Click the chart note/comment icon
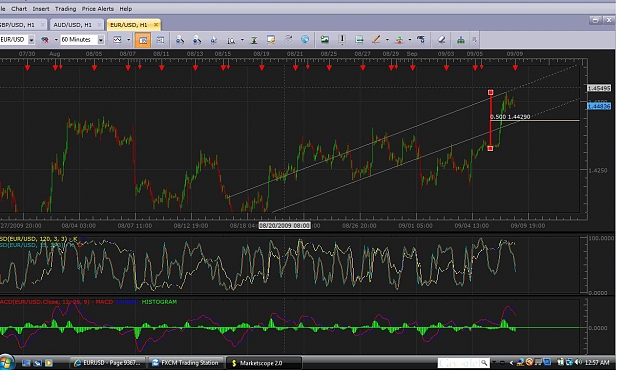The image size is (625, 375). 271,39
